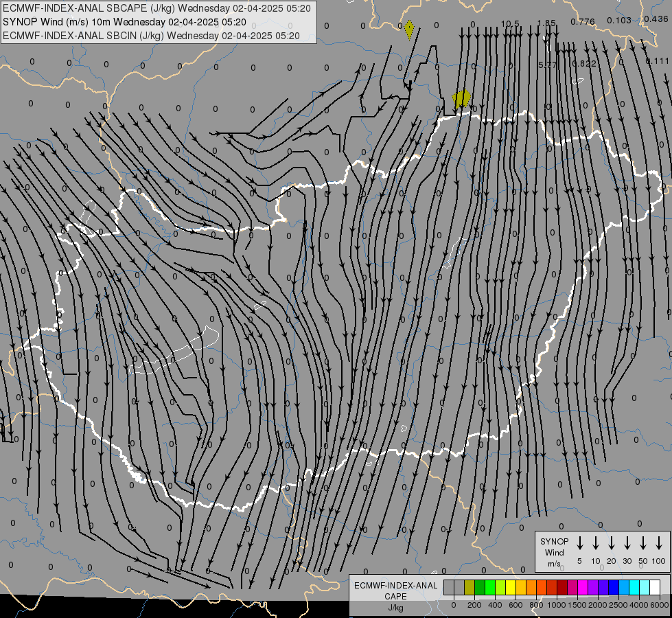Pick the white swatch at 6000
This screenshot has height=618, width=672.
click(654, 587)
